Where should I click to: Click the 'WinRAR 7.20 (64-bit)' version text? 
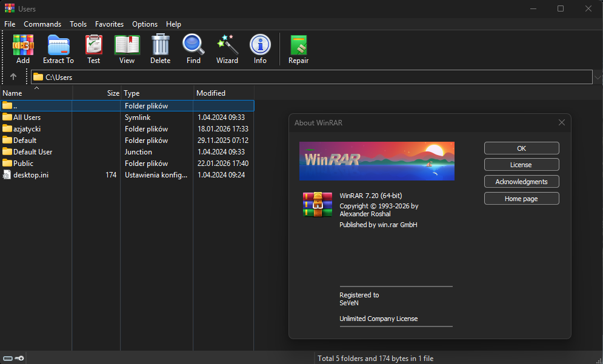pyautogui.click(x=371, y=196)
